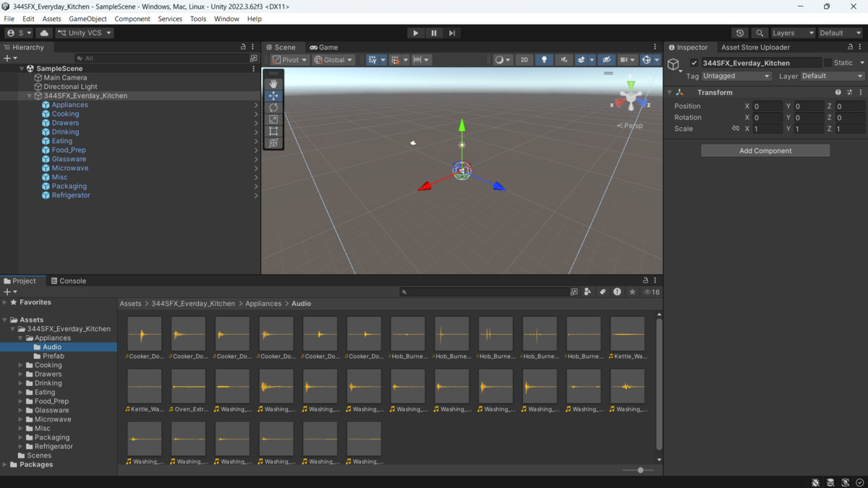Image resolution: width=868 pixels, height=488 pixels.
Task: Open the Window menu
Action: click(x=226, y=19)
